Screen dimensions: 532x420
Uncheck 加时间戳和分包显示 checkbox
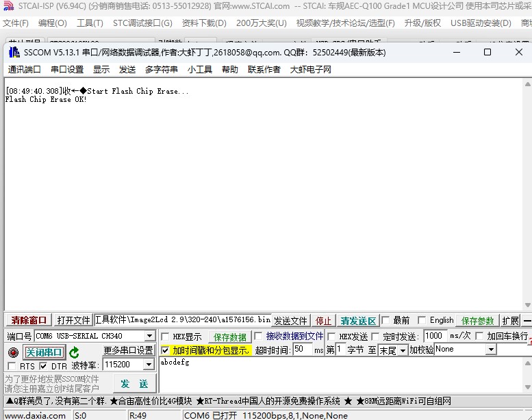pyautogui.click(x=165, y=350)
